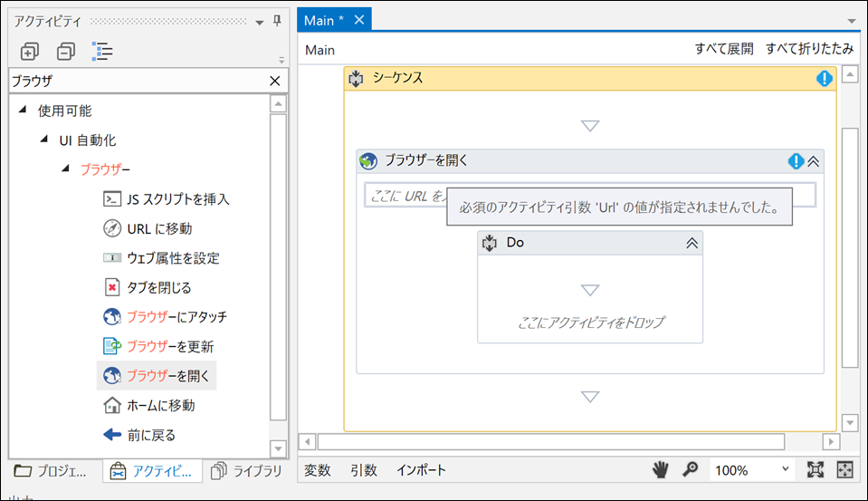Image resolution: width=868 pixels, height=501 pixels.
Task: Click the ホームに移動 label
Action: tap(160, 406)
